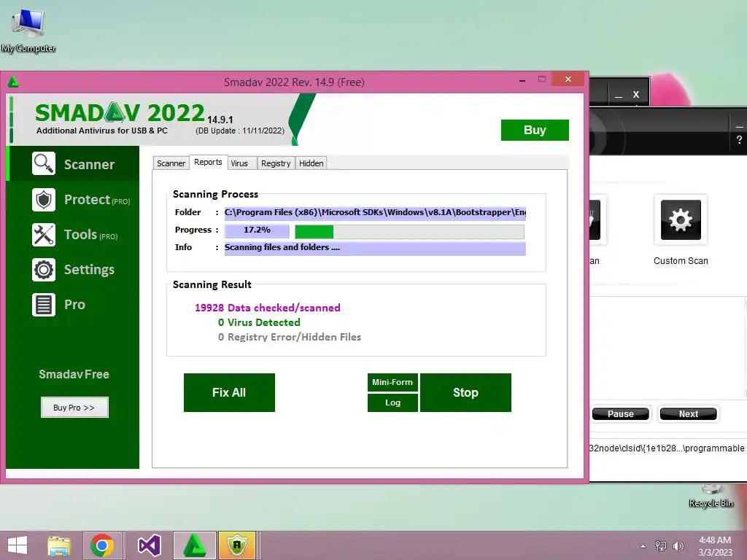
Task: Open the scan Log
Action: click(392, 402)
